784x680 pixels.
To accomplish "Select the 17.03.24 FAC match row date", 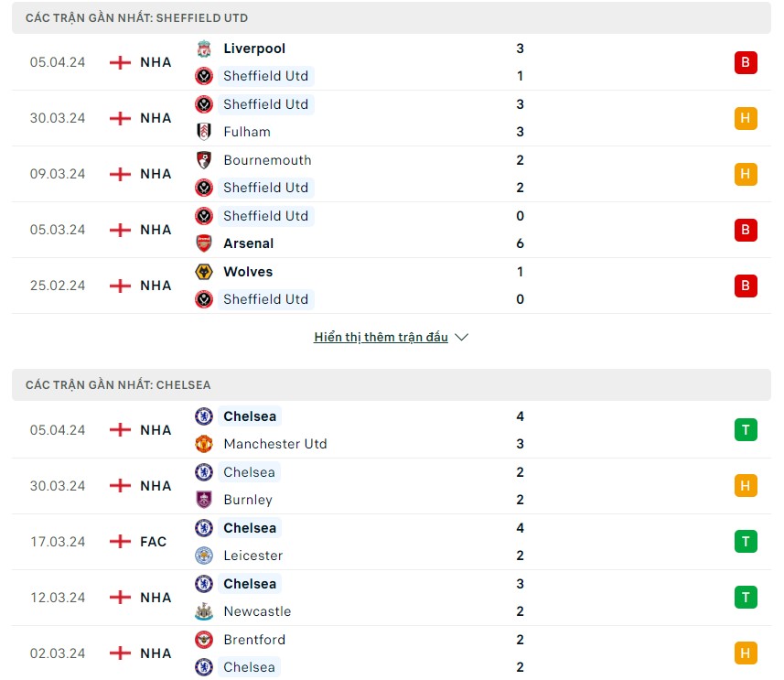I will 57,542.
